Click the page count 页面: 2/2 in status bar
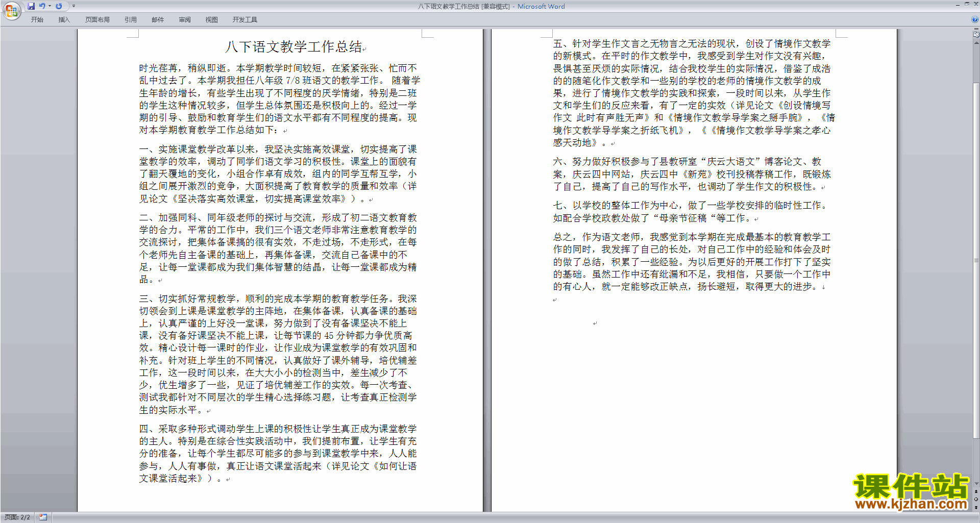The width and height of the screenshot is (980, 523). pyautogui.click(x=17, y=517)
